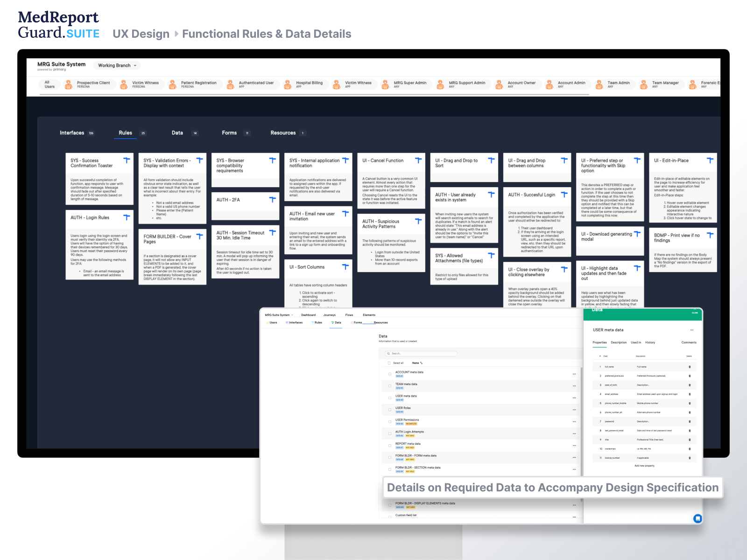Click the Search field in Data list

(421, 354)
